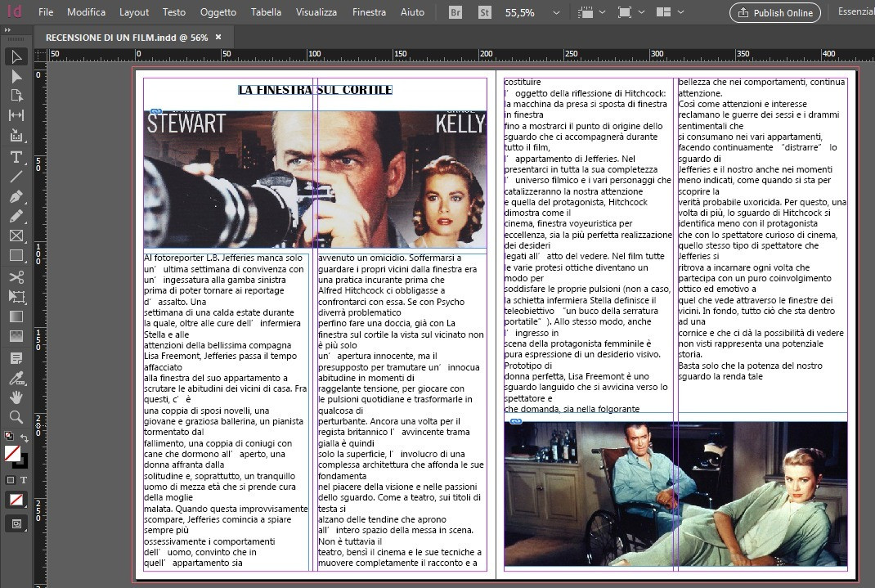This screenshot has width=875, height=588.
Task: Swap fill and stroke colors
Action: click(x=24, y=438)
